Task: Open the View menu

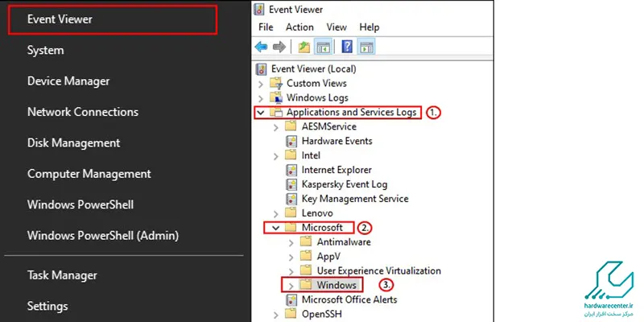Action: (x=336, y=27)
